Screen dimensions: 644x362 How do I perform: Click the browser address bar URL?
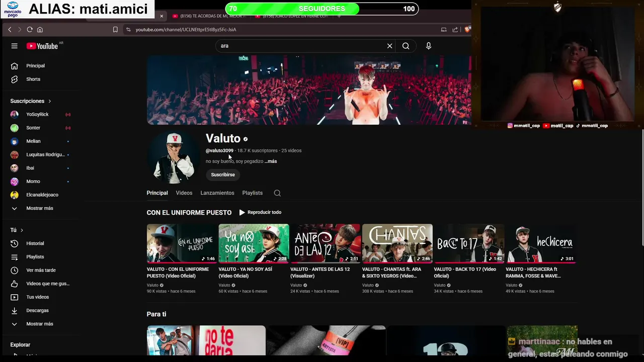[x=186, y=30]
